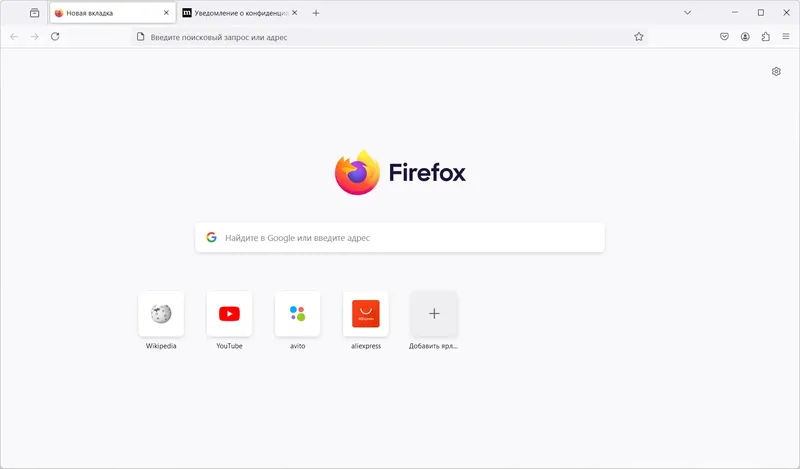Open a new tab with plus button
The height and width of the screenshot is (469, 800).
point(316,13)
